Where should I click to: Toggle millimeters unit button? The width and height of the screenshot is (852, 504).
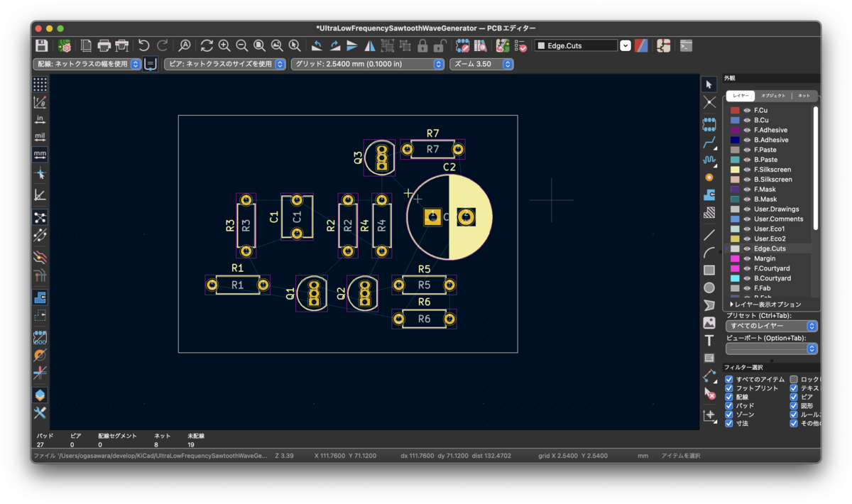[x=40, y=154]
